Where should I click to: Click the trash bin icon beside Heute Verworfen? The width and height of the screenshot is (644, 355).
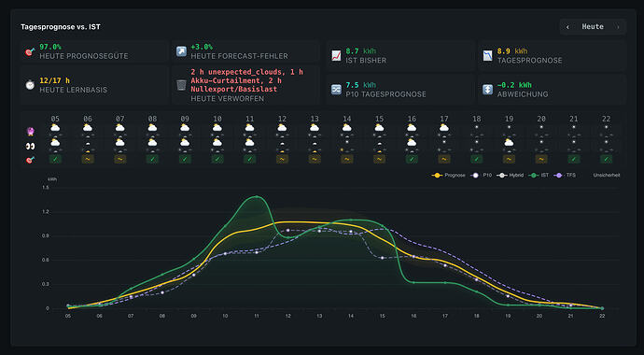(181, 85)
